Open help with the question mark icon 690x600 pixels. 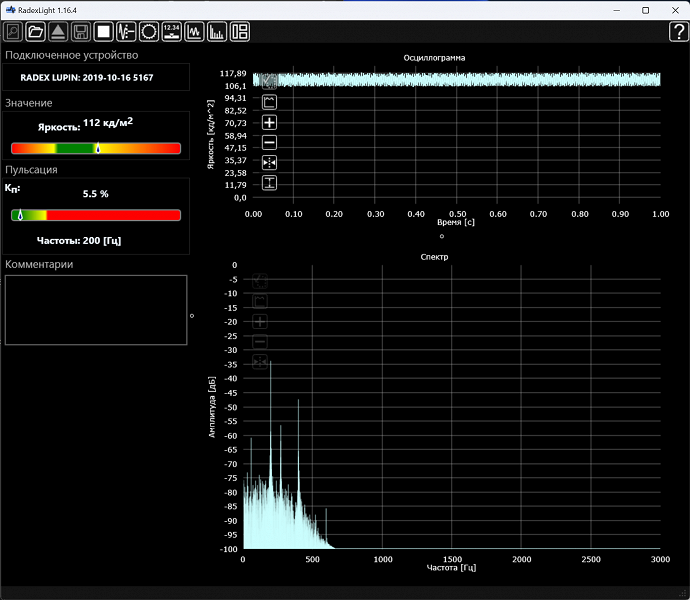[x=677, y=32]
